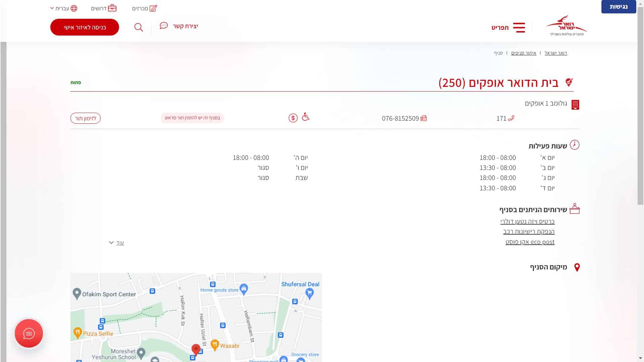This screenshot has height=362, width=644.
Task: Click the red branch pin on map
Action: (x=196, y=349)
